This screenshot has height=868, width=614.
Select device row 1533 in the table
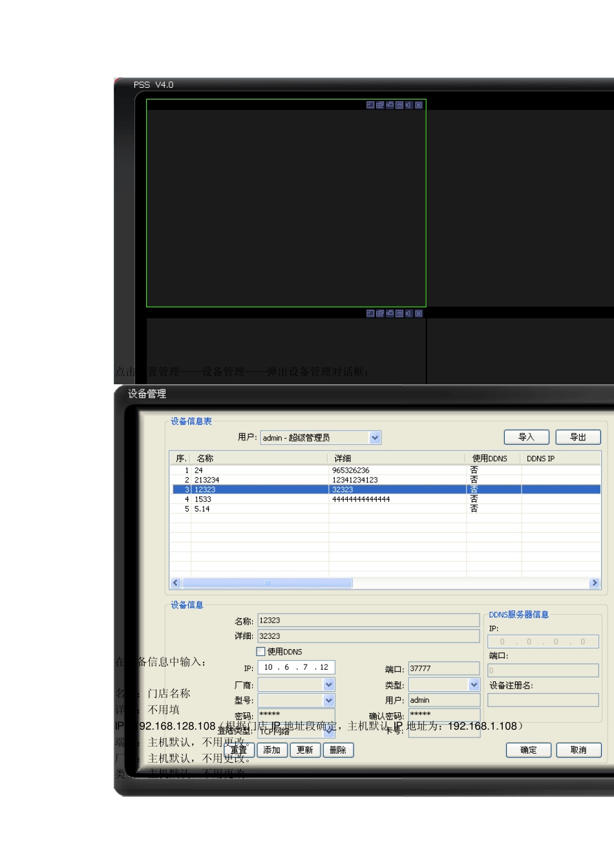[259, 499]
